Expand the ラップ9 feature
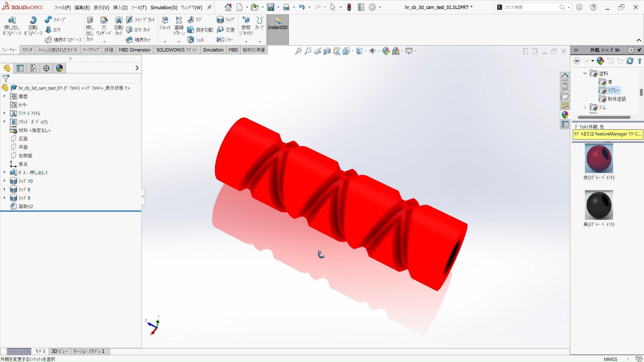The height and width of the screenshot is (362, 644). (x=4, y=198)
